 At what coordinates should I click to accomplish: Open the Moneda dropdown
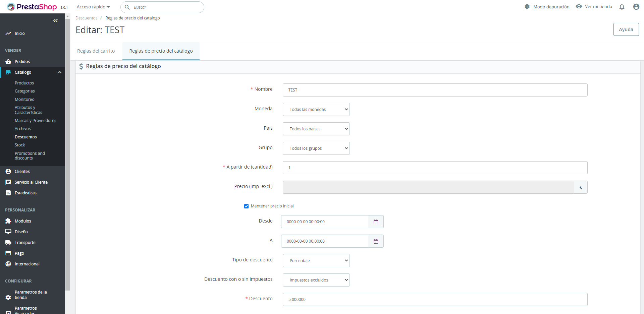coord(316,110)
